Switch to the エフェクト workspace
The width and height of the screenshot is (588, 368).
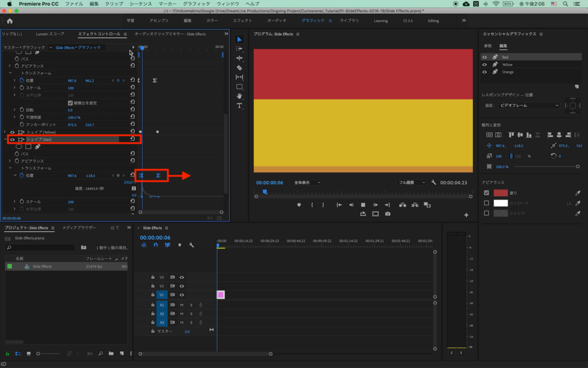click(242, 21)
